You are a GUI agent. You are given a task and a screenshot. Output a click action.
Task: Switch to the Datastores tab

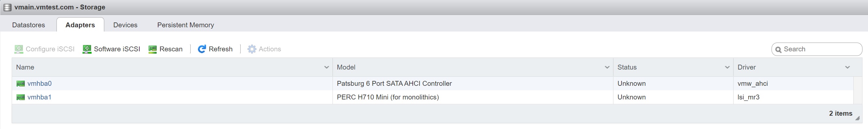[x=29, y=25]
